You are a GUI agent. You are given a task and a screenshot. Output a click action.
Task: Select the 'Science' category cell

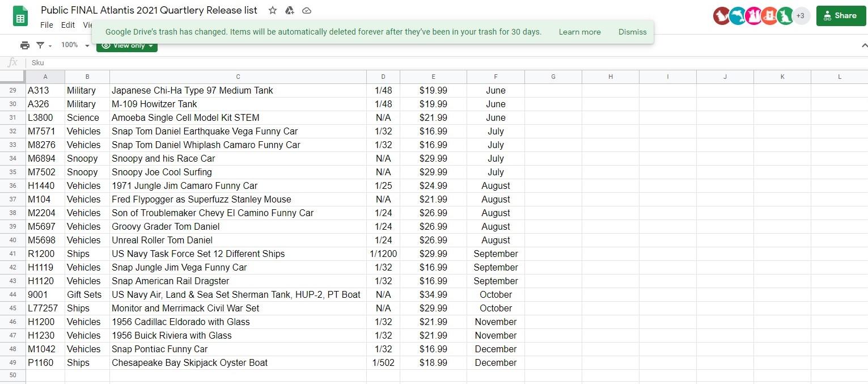87,118
